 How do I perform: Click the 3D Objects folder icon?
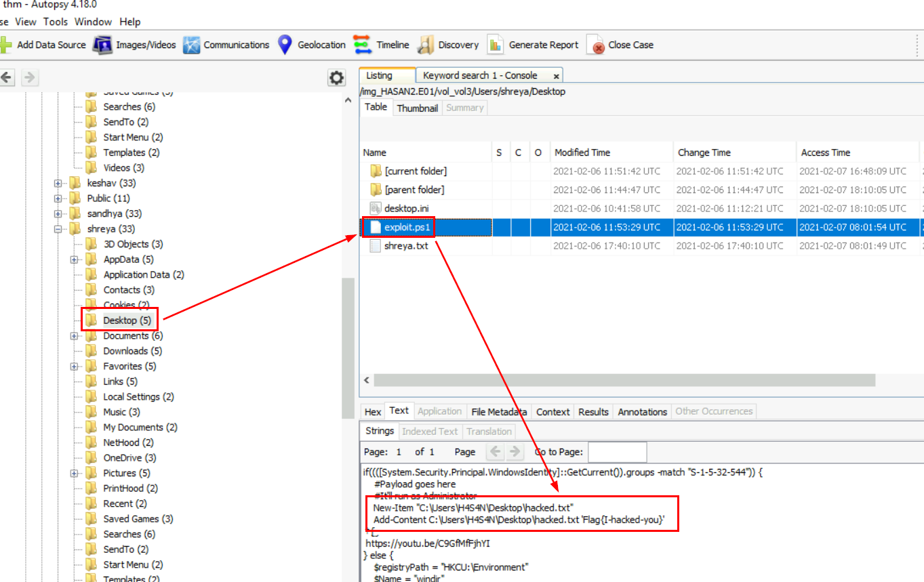coord(92,244)
